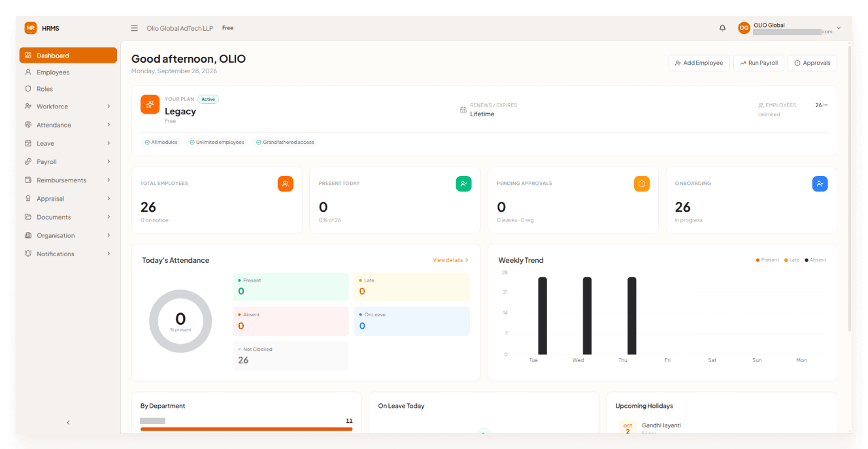Expand the Attendance submenu chevron
This screenshot has height=449, width=868.
[108, 125]
